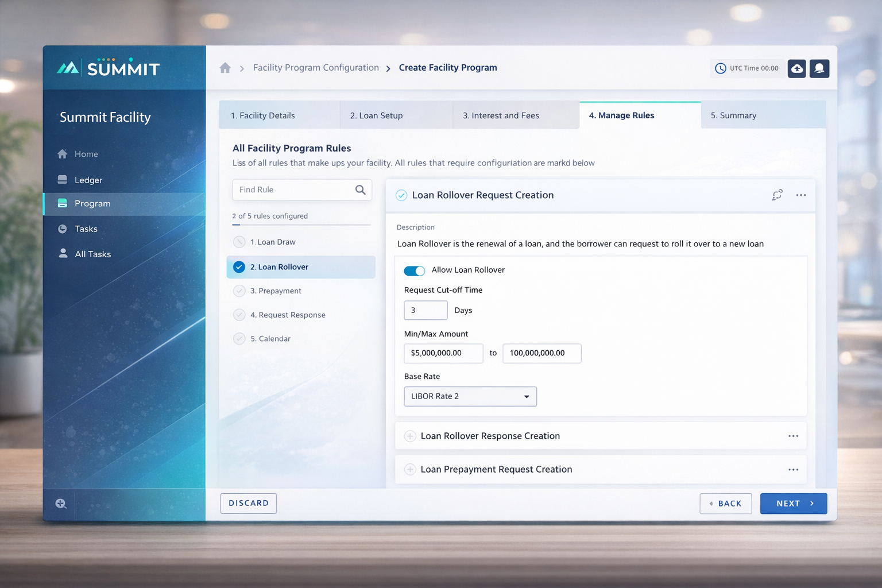Go to the Summary tab
Image resolution: width=882 pixels, height=588 pixels.
733,115
